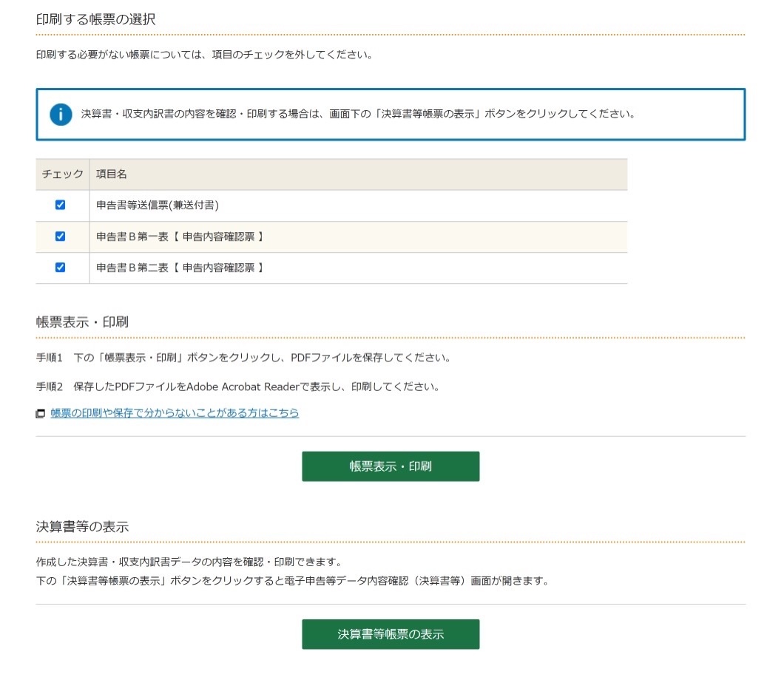
Task: Select the 申告書B第一表【申告内容確認票】 item name text
Action: click(180, 237)
